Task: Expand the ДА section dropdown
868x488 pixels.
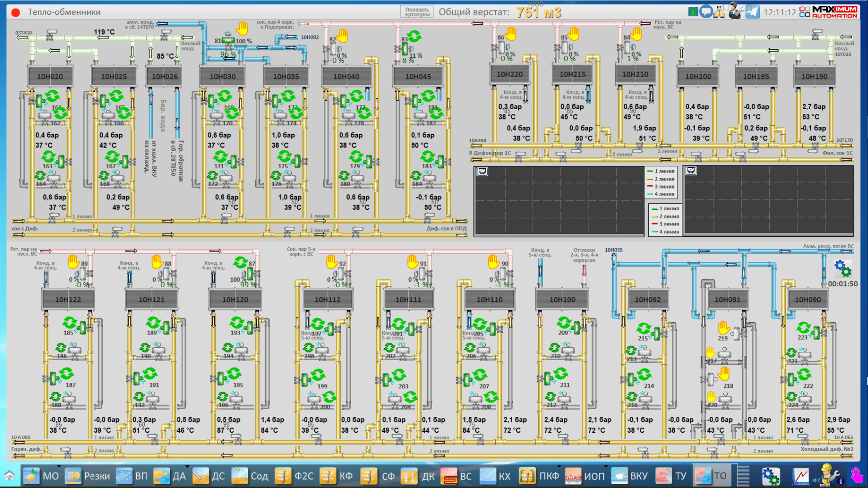Action: (x=187, y=467)
